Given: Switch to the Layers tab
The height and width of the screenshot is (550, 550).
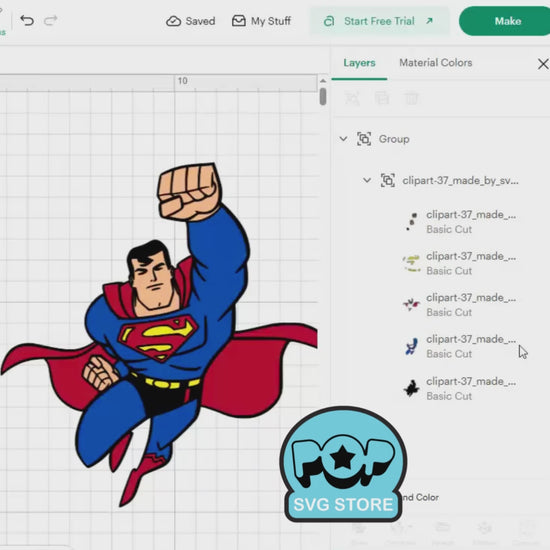Looking at the screenshot, I should (359, 63).
